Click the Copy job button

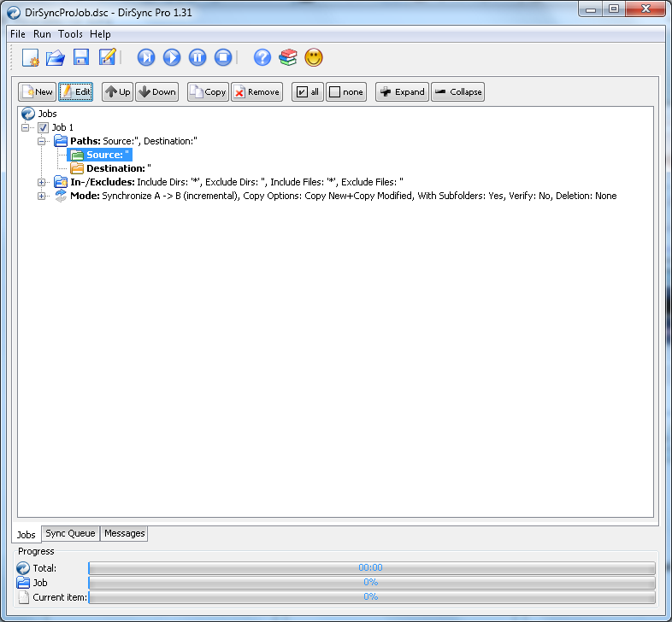coord(208,91)
